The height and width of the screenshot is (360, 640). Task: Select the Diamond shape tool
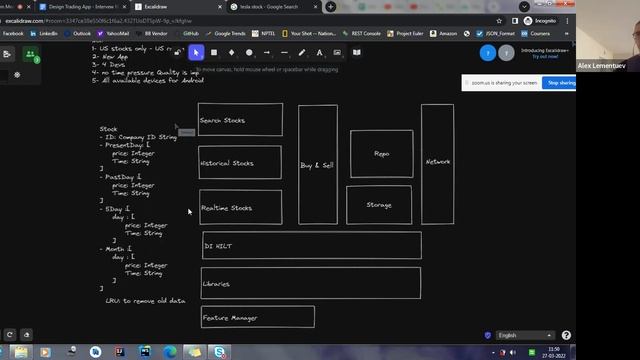231,53
